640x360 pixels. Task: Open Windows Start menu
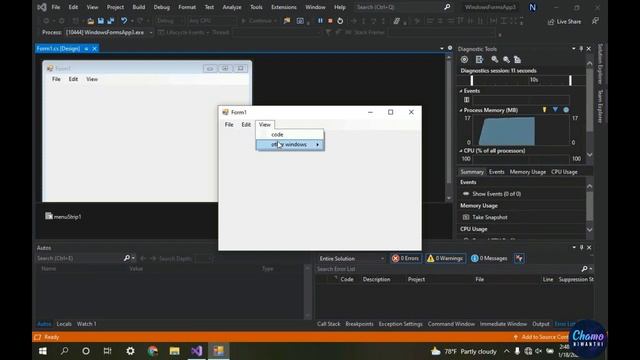(42, 351)
